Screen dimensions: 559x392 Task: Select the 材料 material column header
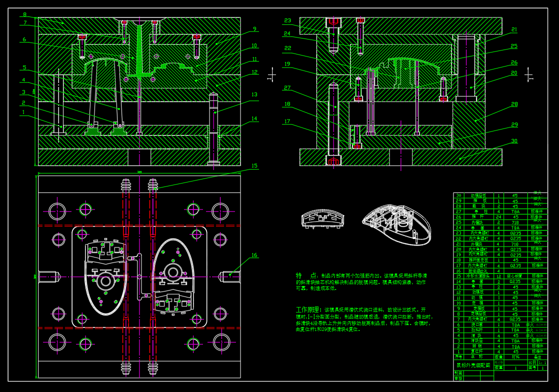click(x=515, y=357)
